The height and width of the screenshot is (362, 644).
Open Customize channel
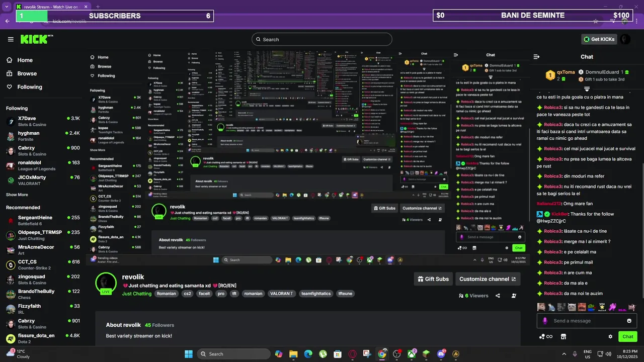coord(488,279)
